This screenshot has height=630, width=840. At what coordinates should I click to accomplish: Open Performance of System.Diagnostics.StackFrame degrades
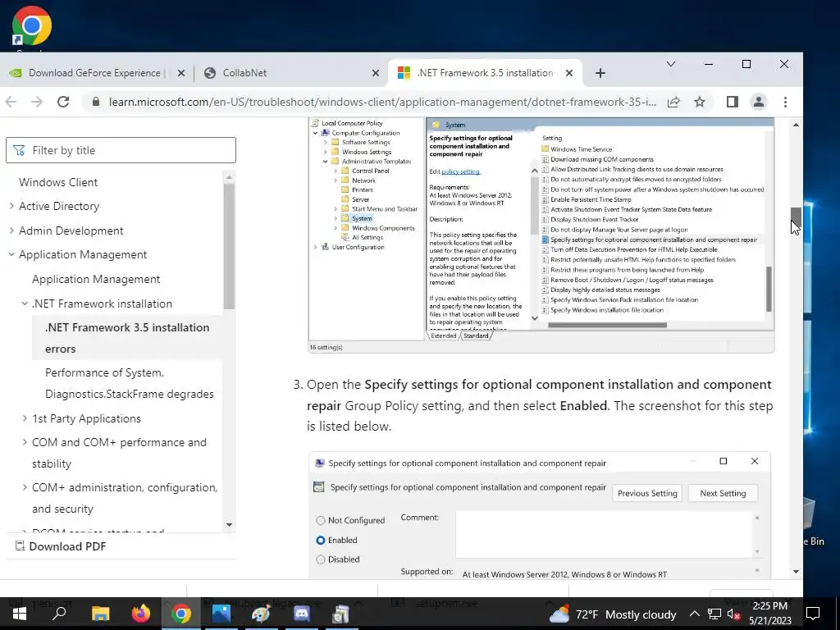coord(129,383)
